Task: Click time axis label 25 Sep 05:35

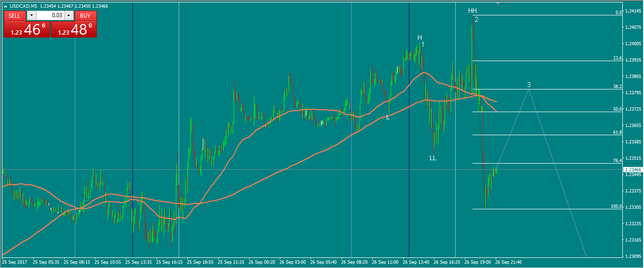Action: pos(46,263)
